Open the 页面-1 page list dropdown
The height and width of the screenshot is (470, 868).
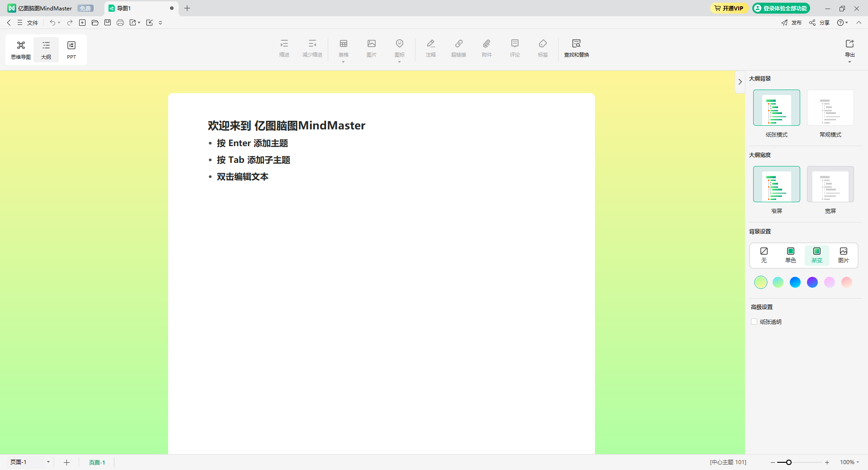(48, 462)
